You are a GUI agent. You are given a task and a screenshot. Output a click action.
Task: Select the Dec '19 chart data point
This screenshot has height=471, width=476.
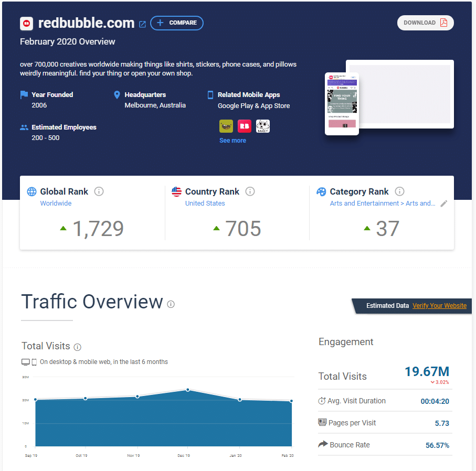(188, 390)
